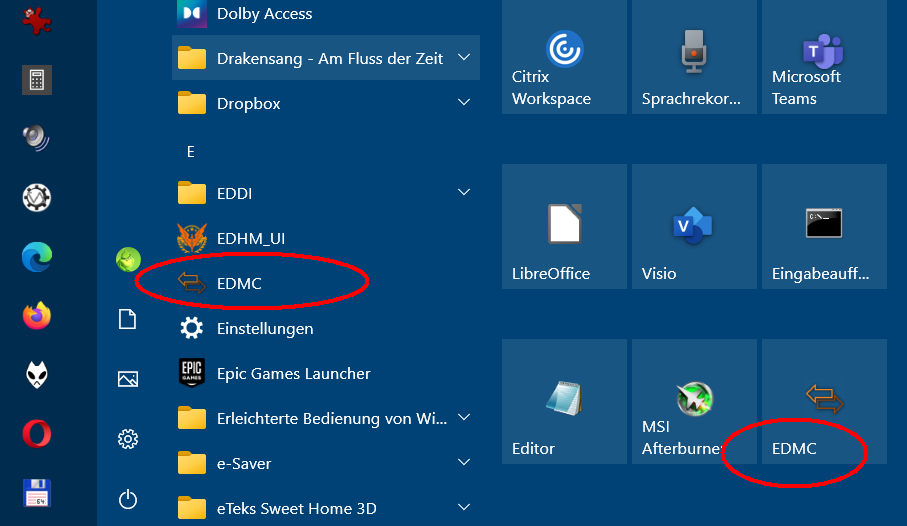Expand the Erleichterte Bedienung folder chevron

464,417
